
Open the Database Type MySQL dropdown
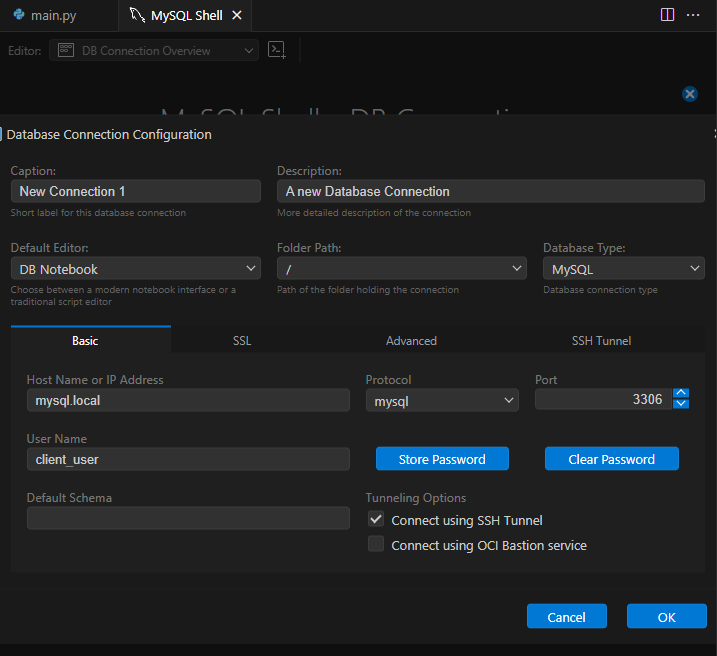point(624,269)
